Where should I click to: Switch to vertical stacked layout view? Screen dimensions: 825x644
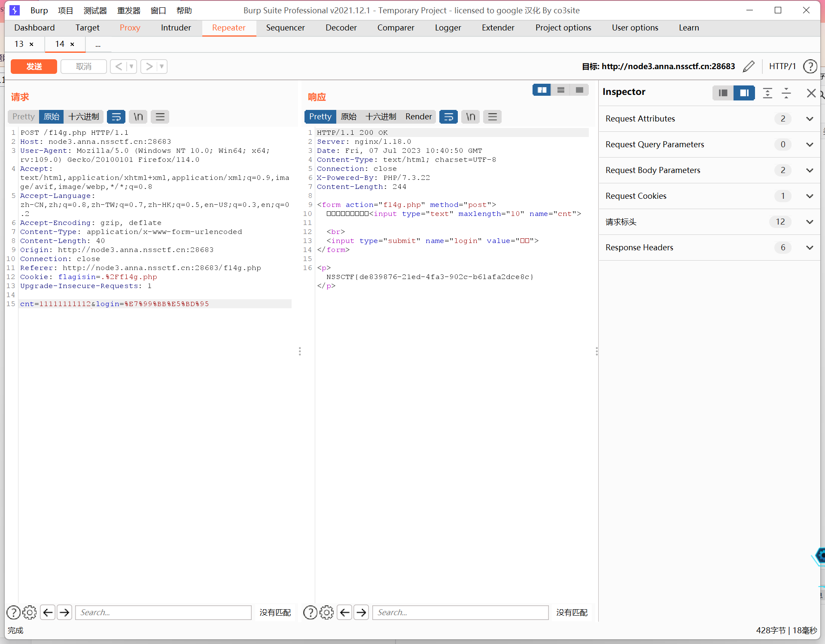(561, 90)
